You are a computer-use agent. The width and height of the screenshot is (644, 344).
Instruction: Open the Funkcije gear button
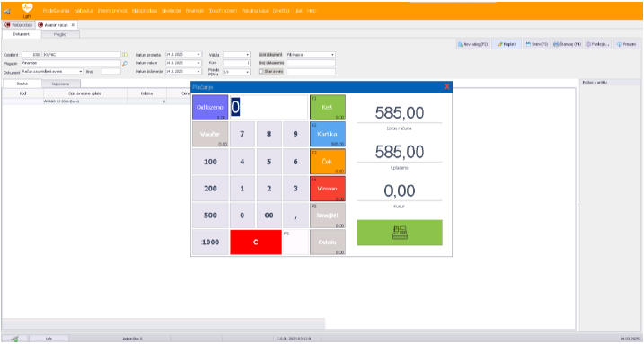(x=597, y=44)
